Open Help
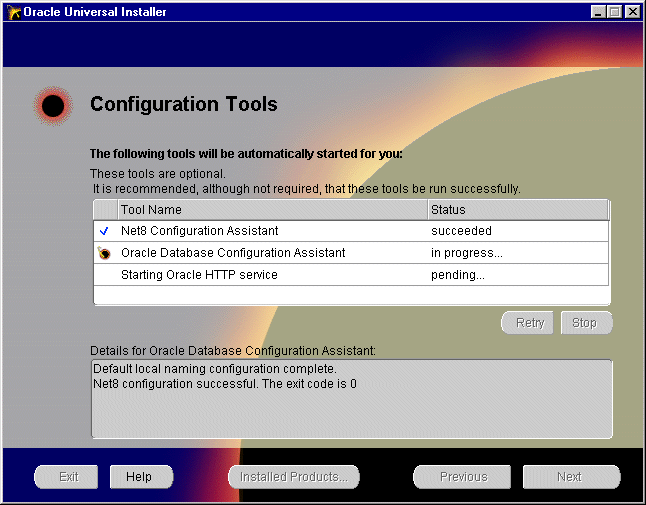The image size is (646, 505). [x=141, y=477]
